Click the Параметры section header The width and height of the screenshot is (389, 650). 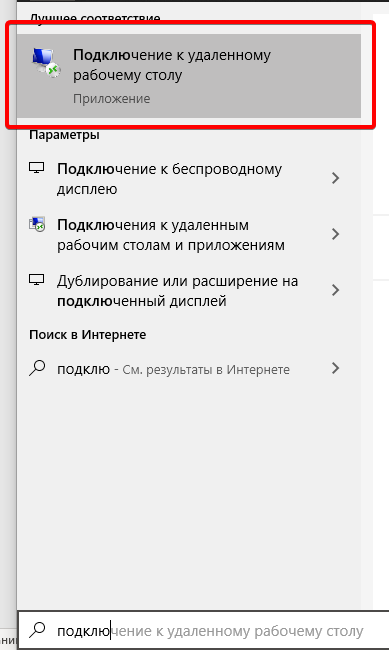64,135
